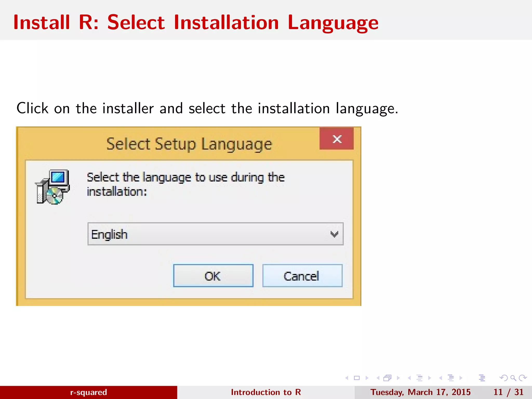The width and height of the screenshot is (532, 399).
Task: Click the 11 / 31 slide counter
Action: [x=508, y=392]
